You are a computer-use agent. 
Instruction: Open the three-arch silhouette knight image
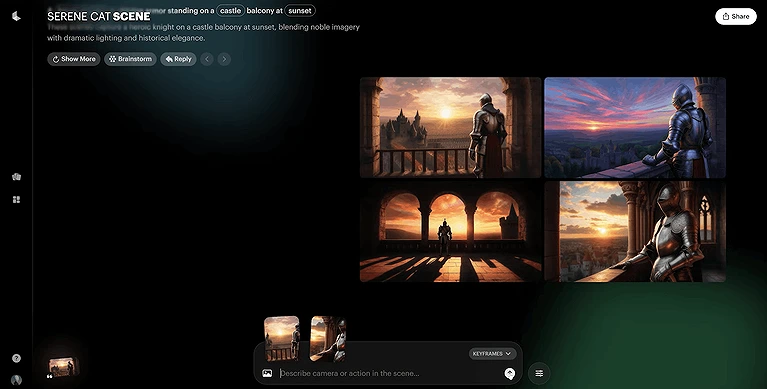[451, 231]
